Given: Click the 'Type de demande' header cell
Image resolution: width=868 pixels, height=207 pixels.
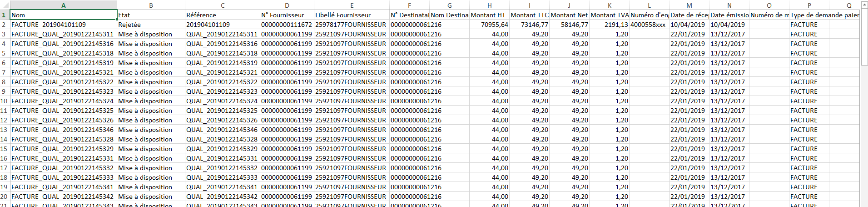Looking at the screenshot, I should click(x=809, y=15).
